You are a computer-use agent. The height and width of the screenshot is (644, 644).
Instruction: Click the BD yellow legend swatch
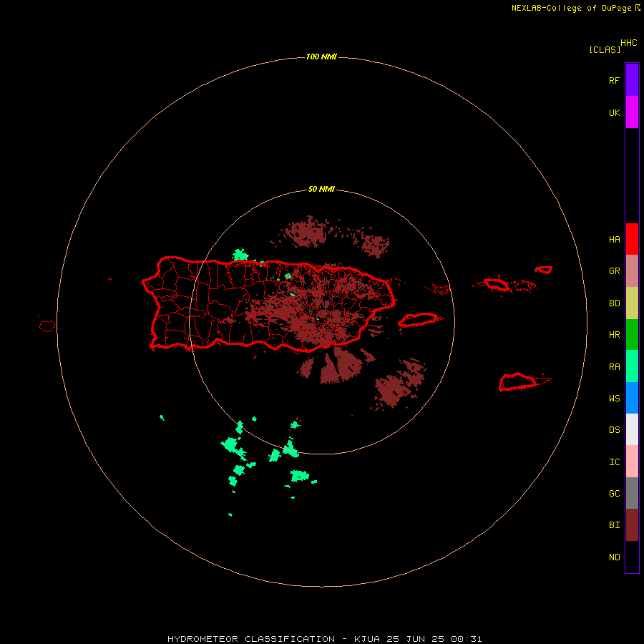632,303
